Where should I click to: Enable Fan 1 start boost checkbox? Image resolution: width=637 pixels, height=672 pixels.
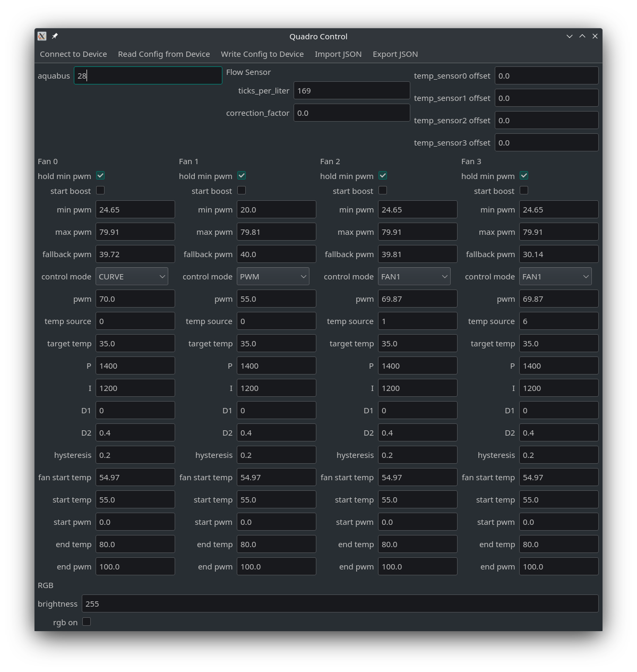tap(242, 190)
